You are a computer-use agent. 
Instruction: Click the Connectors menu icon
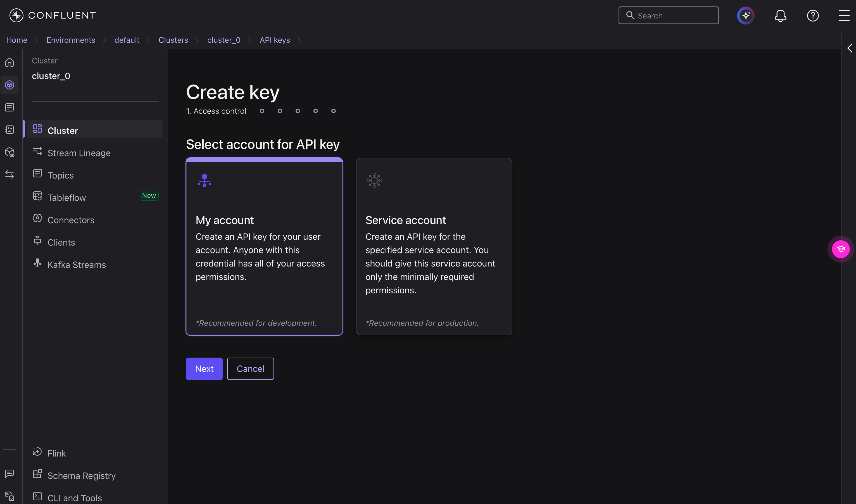[x=37, y=218]
